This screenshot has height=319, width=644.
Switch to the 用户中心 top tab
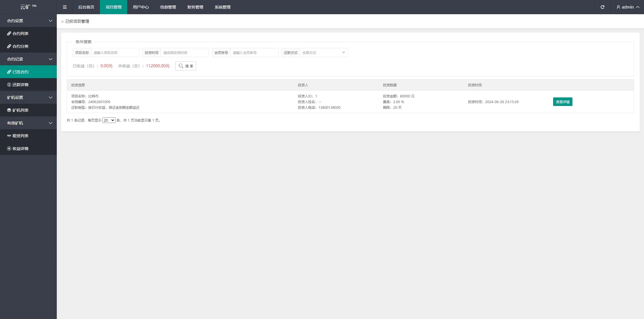pyautogui.click(x=141, y=7)
